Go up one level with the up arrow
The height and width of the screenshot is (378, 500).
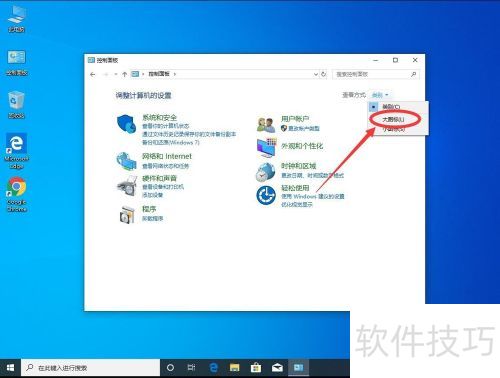tap(124, 74)
